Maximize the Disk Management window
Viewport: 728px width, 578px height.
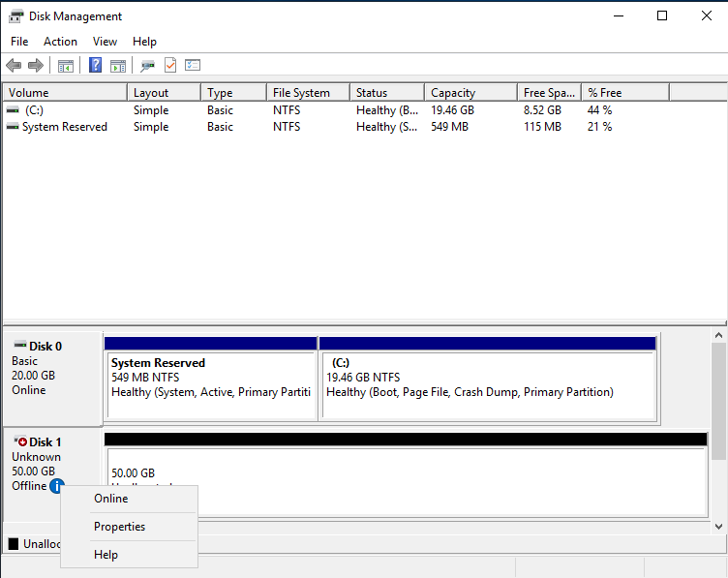(x=662, y=15)
